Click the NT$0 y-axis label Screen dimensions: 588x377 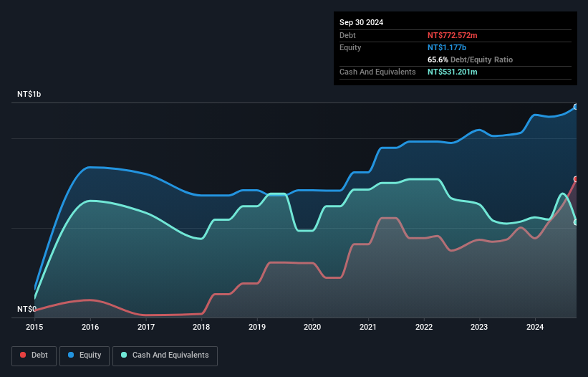(x=26, y=309)
